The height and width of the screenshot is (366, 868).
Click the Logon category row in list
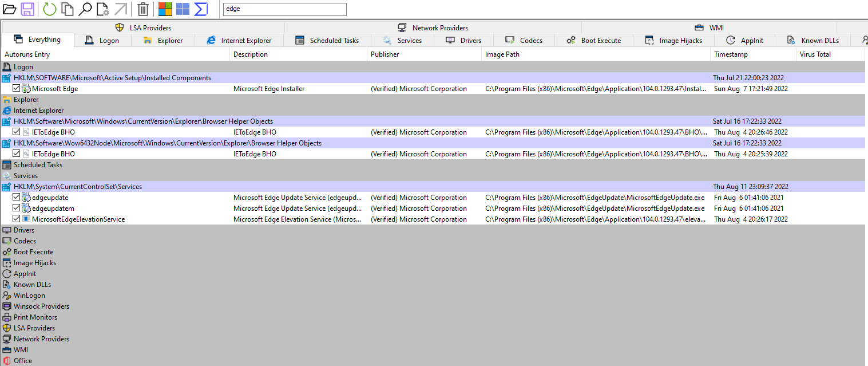coord(433,67)
